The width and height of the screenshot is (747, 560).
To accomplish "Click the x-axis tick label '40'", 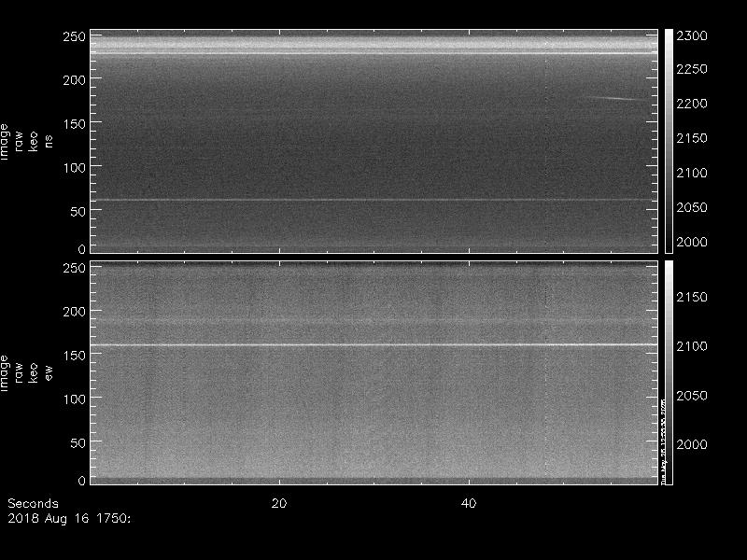I will [469, 503].
